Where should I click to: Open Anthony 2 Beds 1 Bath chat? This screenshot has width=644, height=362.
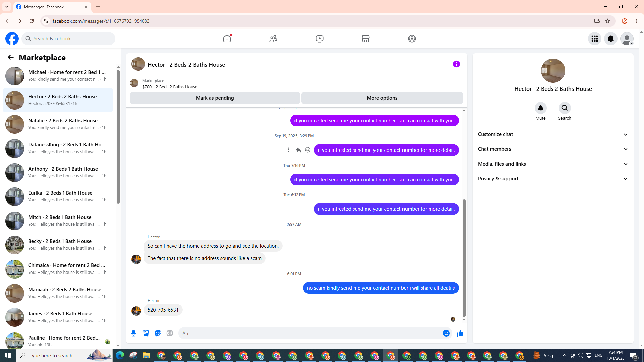point(58,173)
